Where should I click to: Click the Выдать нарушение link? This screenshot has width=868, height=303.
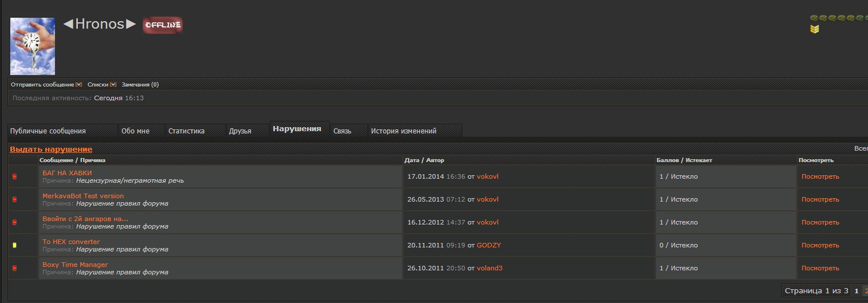pyautogui.click(x=51, y=149)
